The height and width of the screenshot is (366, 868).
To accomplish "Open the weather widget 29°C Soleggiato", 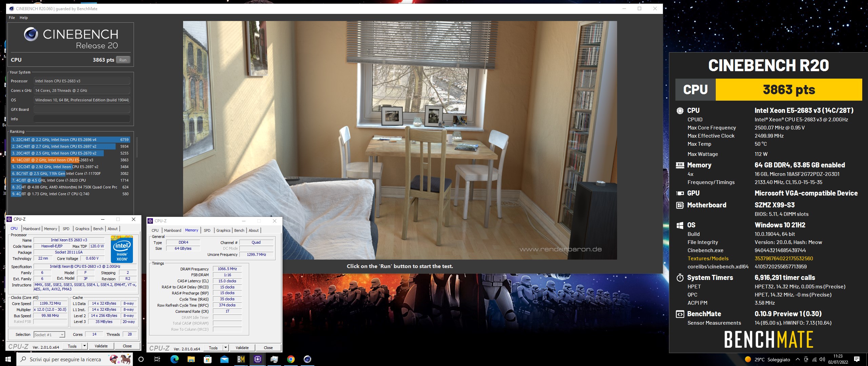I will pyautogui.click(x=767, y=360).
